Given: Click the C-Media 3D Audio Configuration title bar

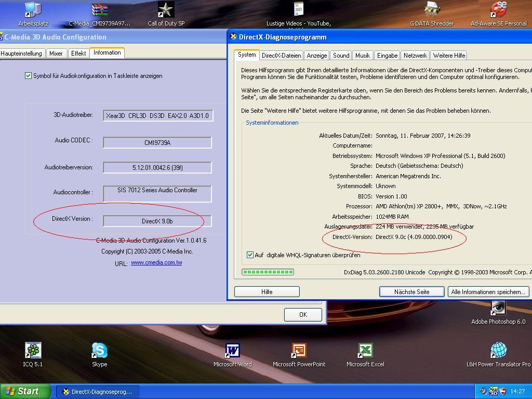Looking at the screenshot, I should (114, 37).
